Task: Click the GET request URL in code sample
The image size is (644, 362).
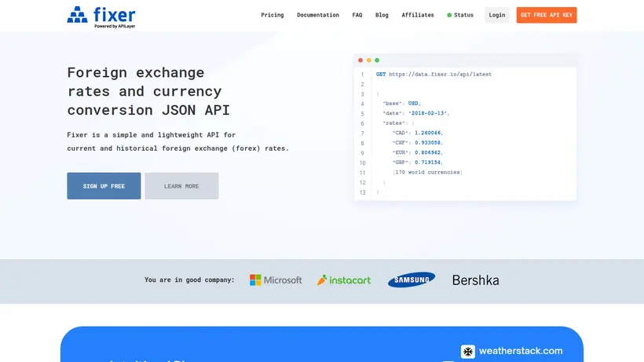Action: pyautogui.click(x=440, y=75)
